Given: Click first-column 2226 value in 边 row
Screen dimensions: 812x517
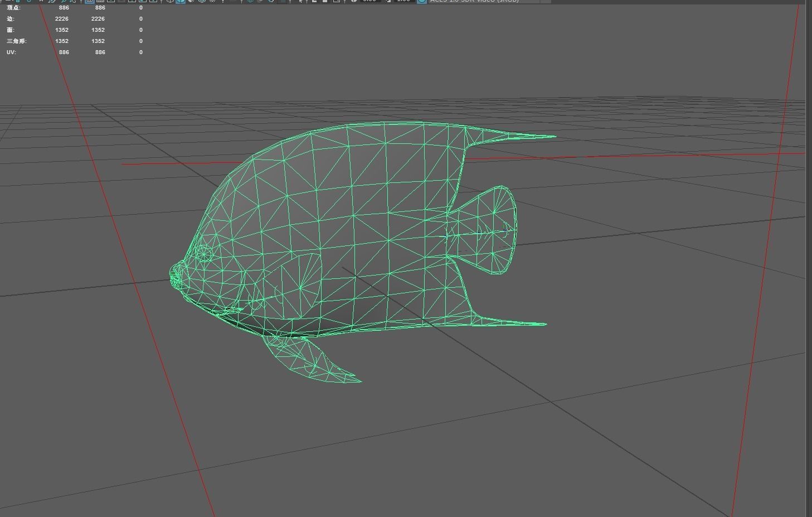Looking at the screenshot, I should click(x=62, y=19).
